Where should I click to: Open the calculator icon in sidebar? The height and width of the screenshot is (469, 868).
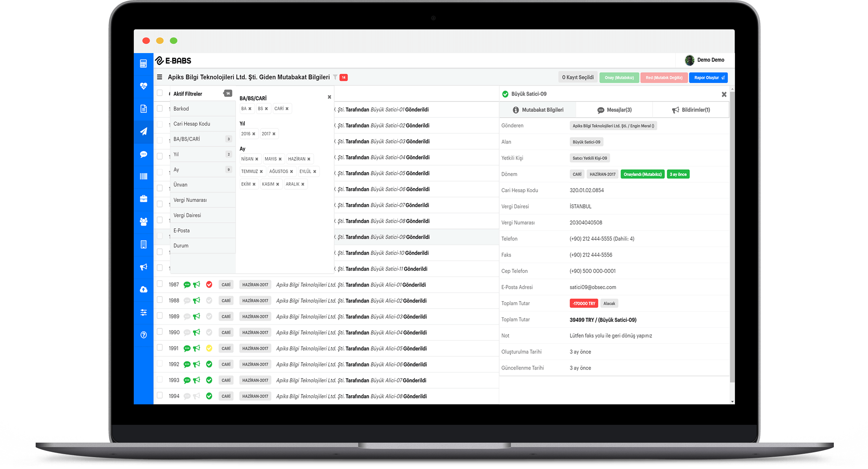(x=143, y=63)
